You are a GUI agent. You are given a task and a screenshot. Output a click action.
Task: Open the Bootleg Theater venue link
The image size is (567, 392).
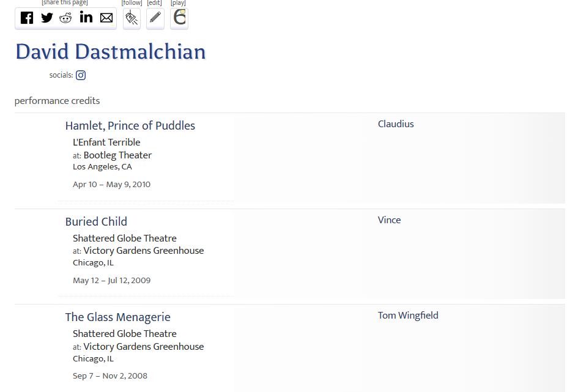117,155
